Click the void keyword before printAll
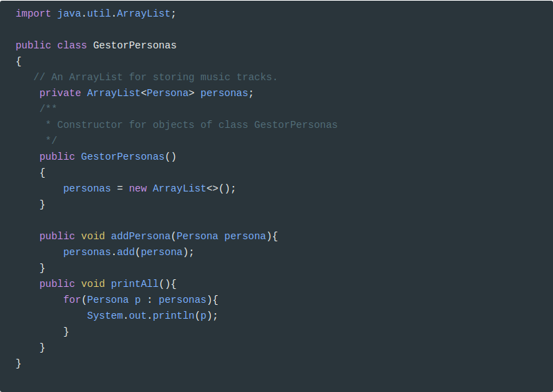This screenshot has width=553, height=392. point(93,283)
